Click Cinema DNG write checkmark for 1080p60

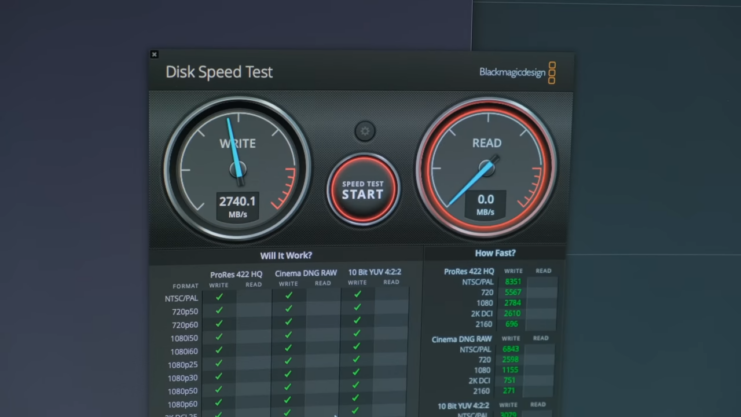(x=287, y=400)
